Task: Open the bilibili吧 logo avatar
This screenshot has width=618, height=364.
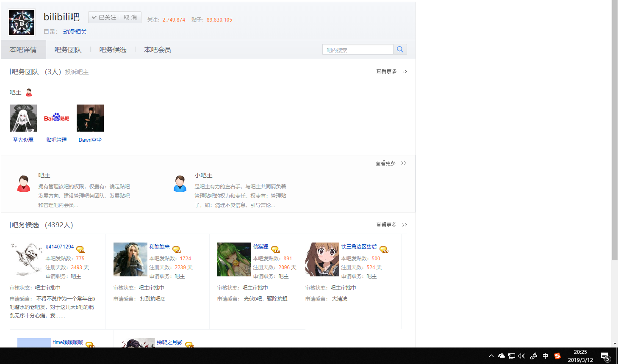Action: pyautogui.click(x=22, y=22)
